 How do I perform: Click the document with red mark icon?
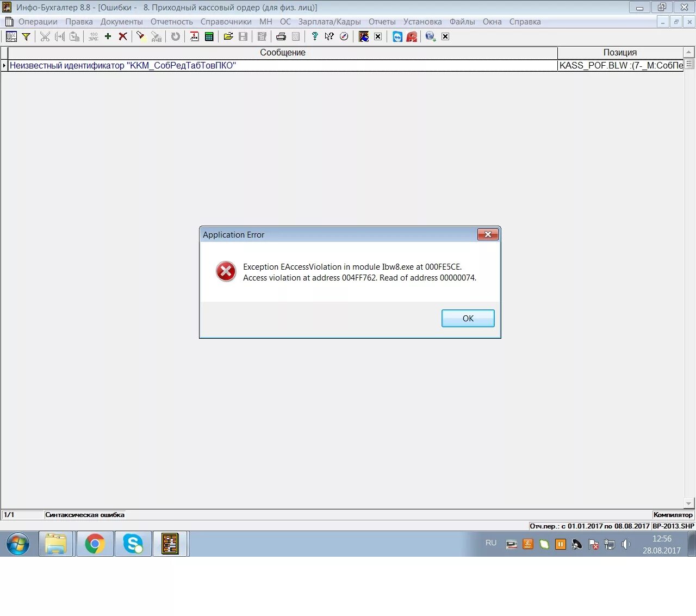pyautogui.click(x=194, y=36)
